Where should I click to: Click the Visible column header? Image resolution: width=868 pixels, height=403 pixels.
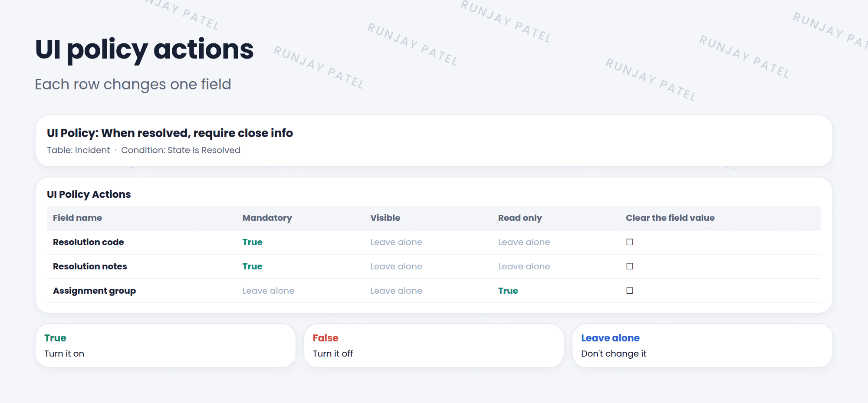point(385,218)
